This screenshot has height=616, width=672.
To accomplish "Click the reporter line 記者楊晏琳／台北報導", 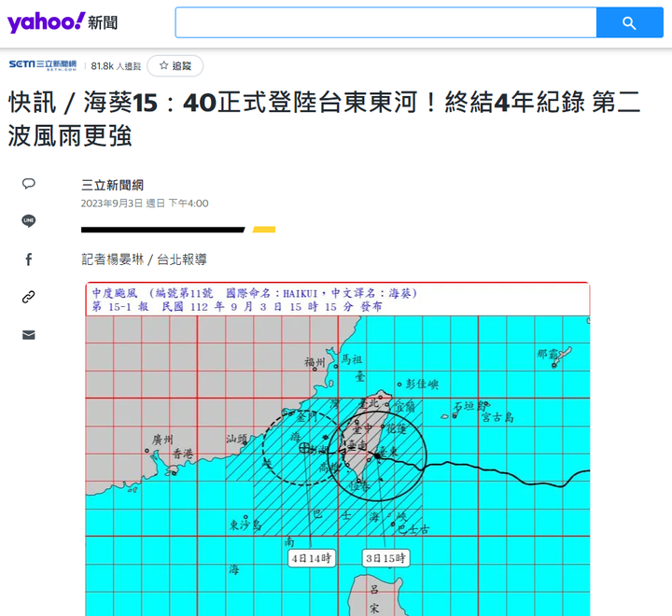I will click(x=144, y=259).
